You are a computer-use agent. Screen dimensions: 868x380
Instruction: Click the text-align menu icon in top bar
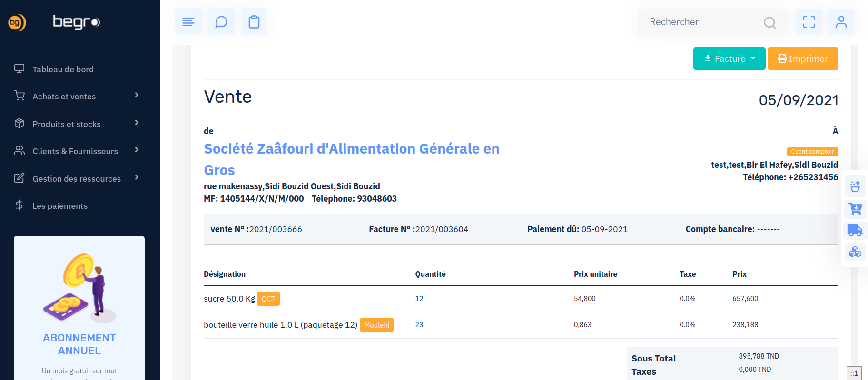[x=188, y=22]
